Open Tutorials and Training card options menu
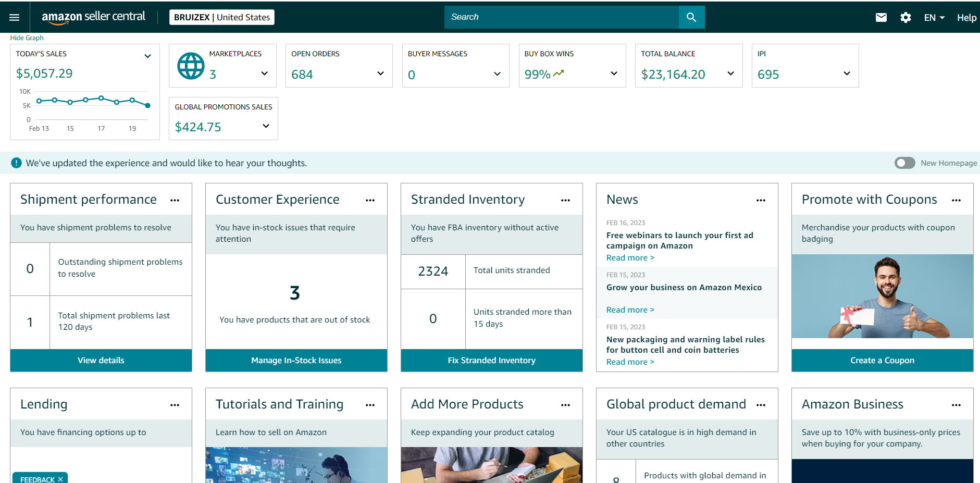 tap(370, 405)
